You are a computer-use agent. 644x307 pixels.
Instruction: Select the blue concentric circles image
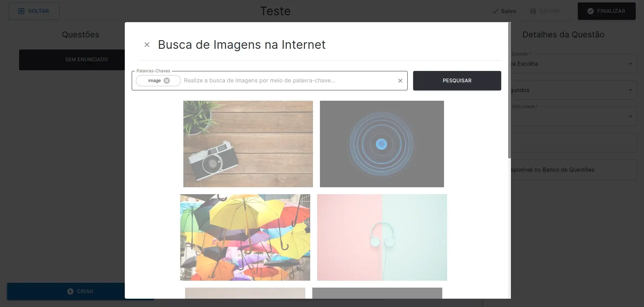pyautogui.click(x=382, y=144)
